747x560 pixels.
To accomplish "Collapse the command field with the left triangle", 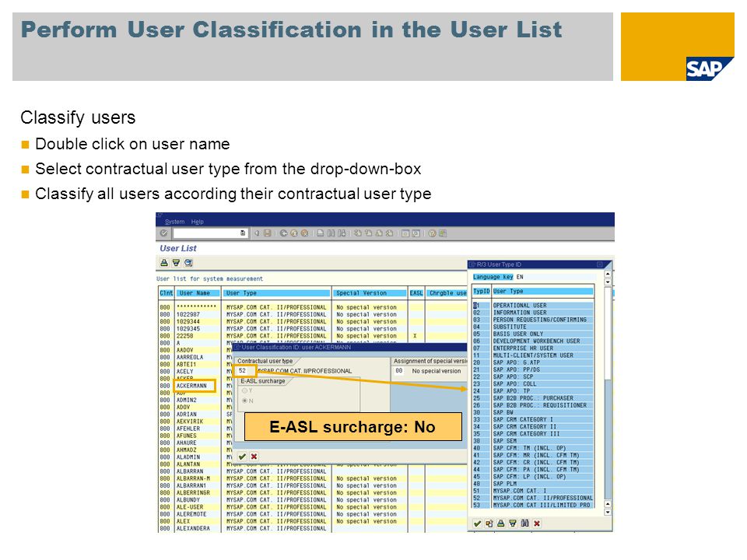I will tap(257, 233).
